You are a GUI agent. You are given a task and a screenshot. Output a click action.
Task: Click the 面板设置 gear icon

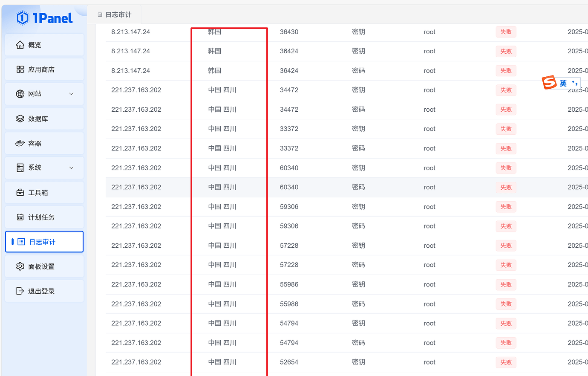(20, 266)
